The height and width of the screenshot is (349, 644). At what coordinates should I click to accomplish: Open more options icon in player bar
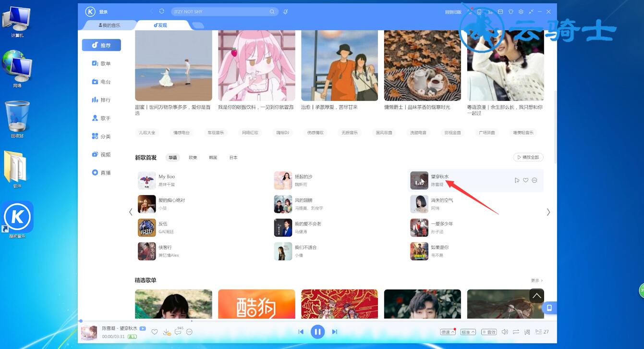[x=189, y=332]
